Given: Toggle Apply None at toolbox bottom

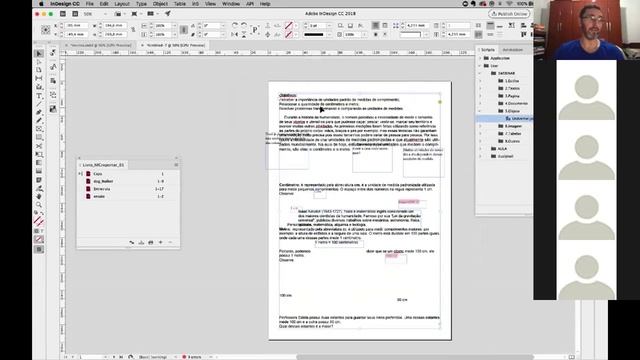Looking at the screenshot, I should (x=39, y=239).
